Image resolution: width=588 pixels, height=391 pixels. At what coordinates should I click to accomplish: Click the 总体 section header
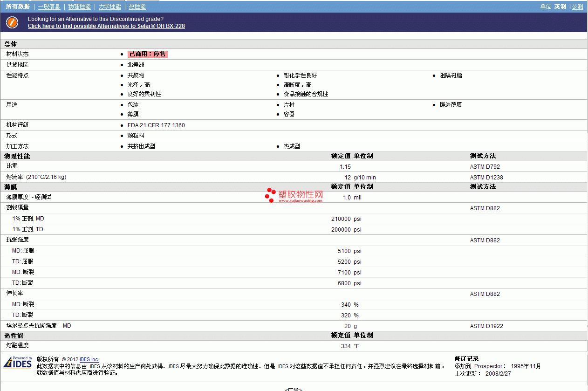tap(11, 44)
